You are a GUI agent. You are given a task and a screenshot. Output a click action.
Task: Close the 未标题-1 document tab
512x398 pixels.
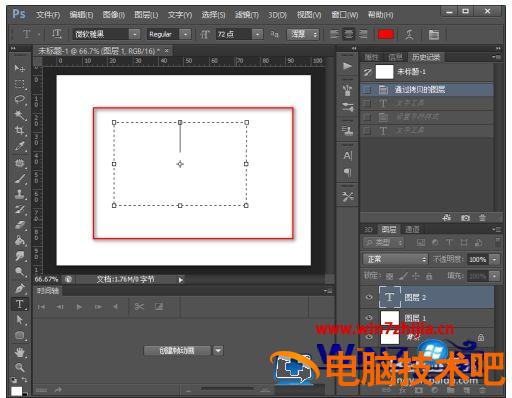(x=166, y=51)
